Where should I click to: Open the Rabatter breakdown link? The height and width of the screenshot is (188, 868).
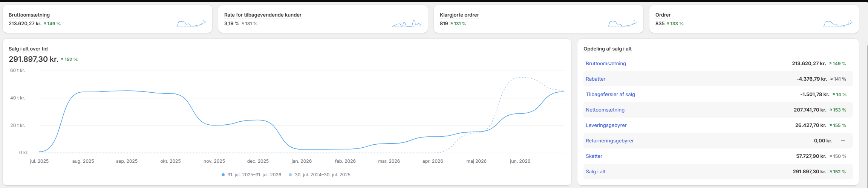click(x=596, y=79)
